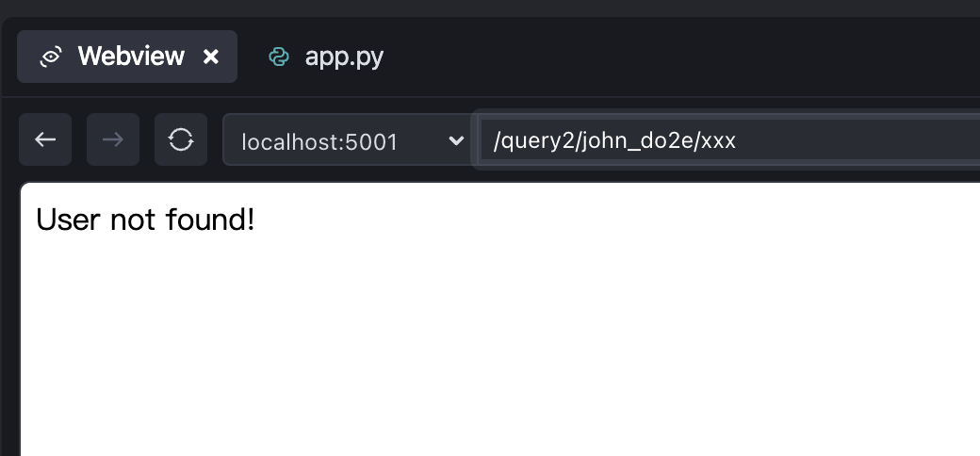The image size is (980, 456).
Task: Focus the URL path input field
Action: point(729,139)
